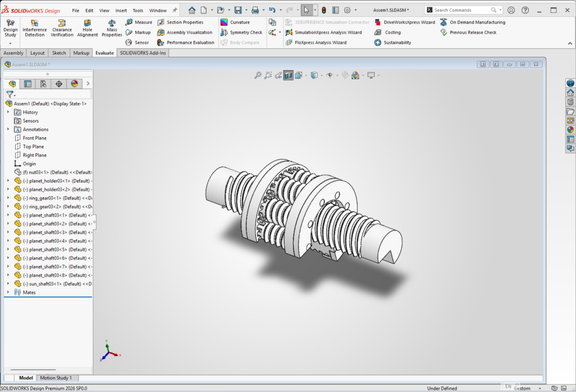The width and height of the screenshot is (576, 392).
Task: Open the Interference Detection tool
Action: (x=34, y=27)
